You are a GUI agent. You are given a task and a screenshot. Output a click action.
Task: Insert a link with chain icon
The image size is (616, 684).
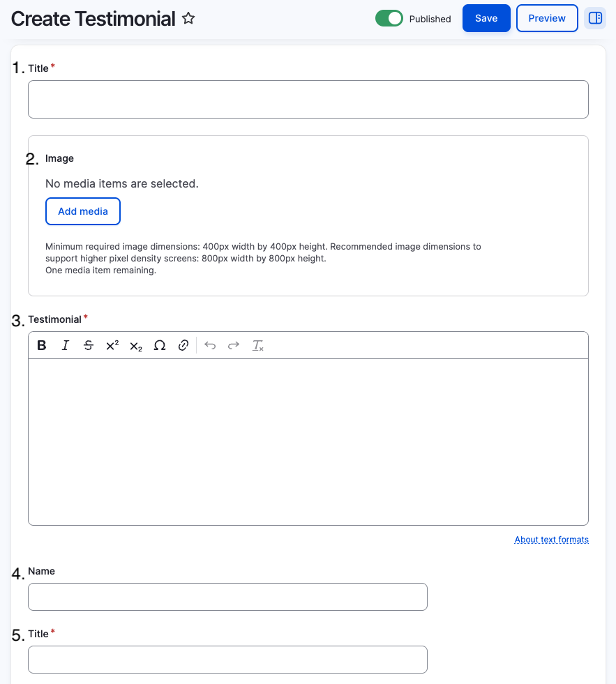(183, 346)
